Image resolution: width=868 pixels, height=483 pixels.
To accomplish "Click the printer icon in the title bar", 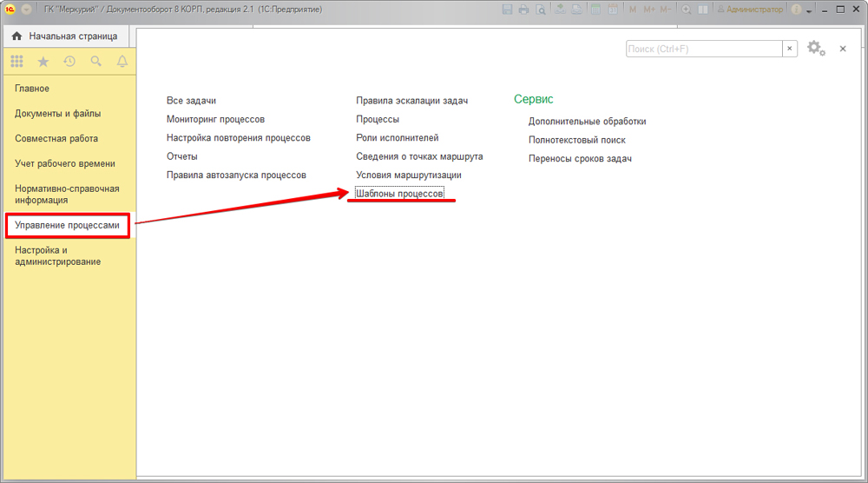I will click(x=523, y=10).
